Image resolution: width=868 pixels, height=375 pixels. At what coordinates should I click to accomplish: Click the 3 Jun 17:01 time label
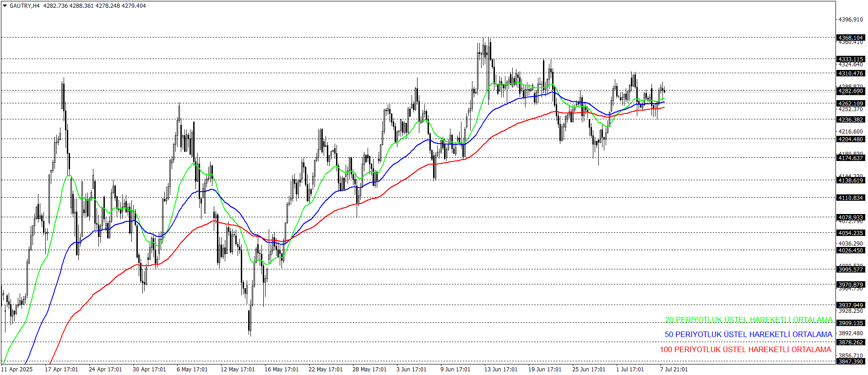(x=412, y=370)
